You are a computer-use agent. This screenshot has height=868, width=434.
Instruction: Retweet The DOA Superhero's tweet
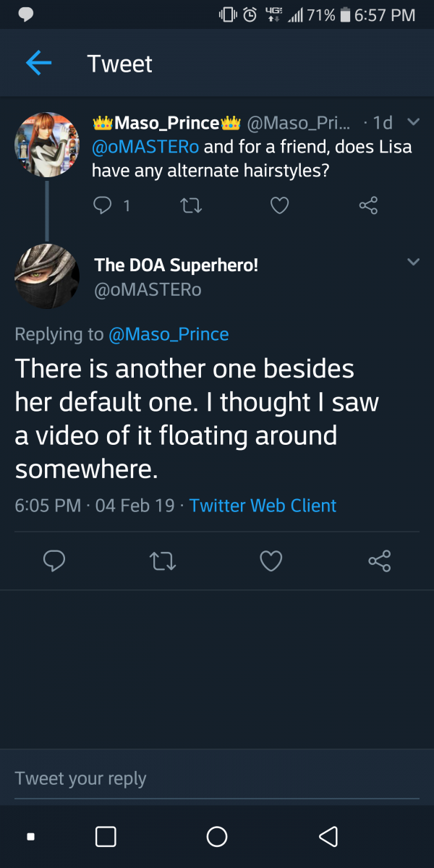tap(163, 561)
